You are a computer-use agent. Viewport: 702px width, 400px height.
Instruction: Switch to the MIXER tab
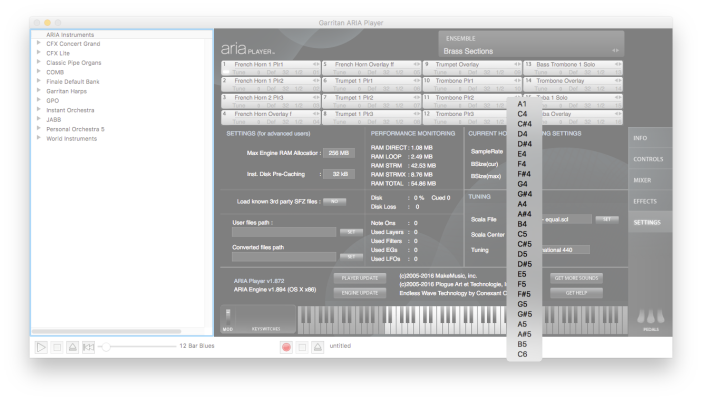click(650, 180)
